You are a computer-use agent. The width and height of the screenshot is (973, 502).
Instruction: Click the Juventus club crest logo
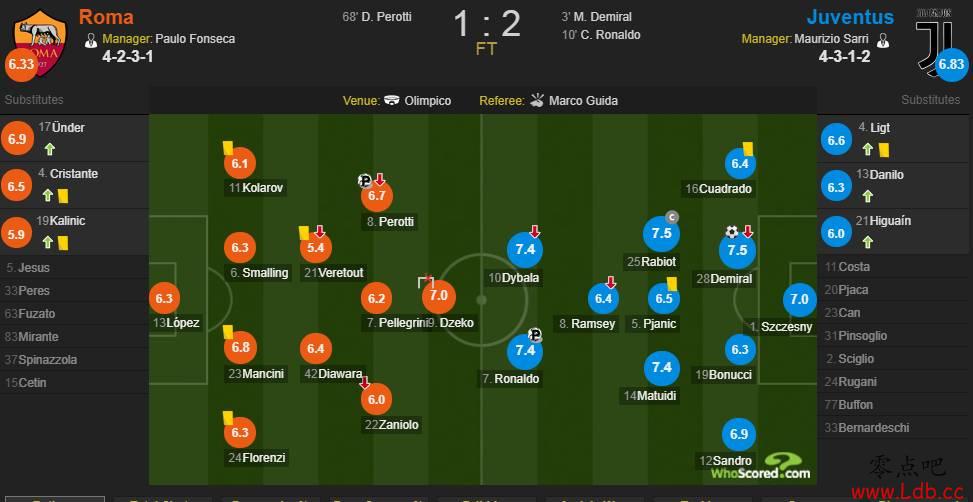coord(935,42)
